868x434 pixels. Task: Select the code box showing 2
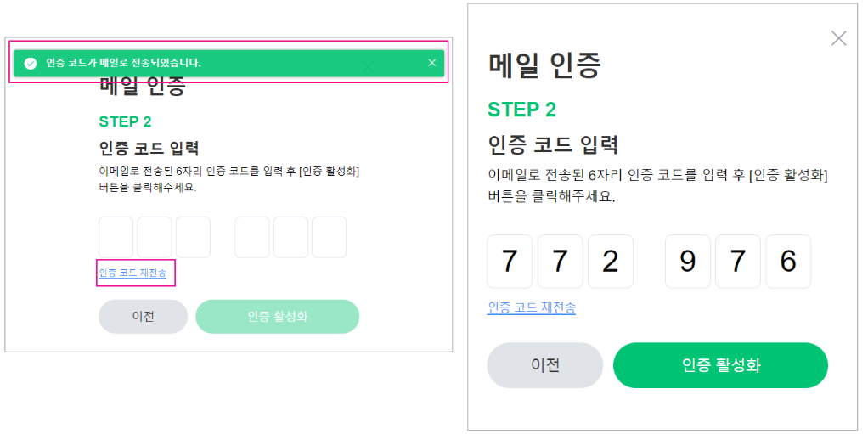coord(610,262)
